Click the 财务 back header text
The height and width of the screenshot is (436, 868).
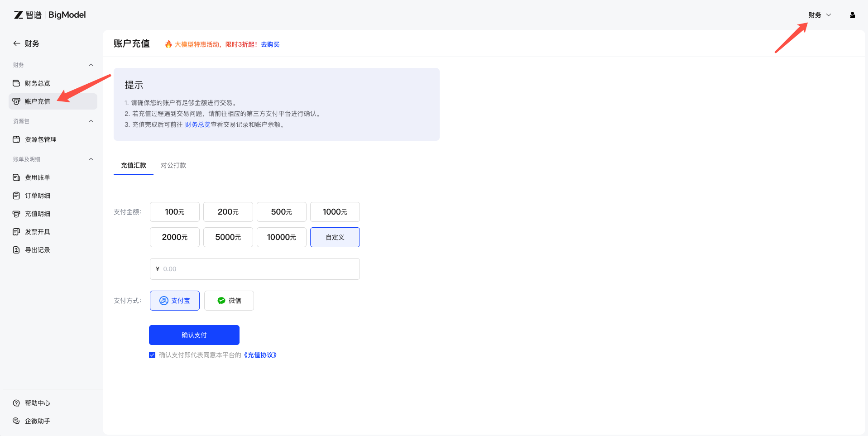coord(32,43)
